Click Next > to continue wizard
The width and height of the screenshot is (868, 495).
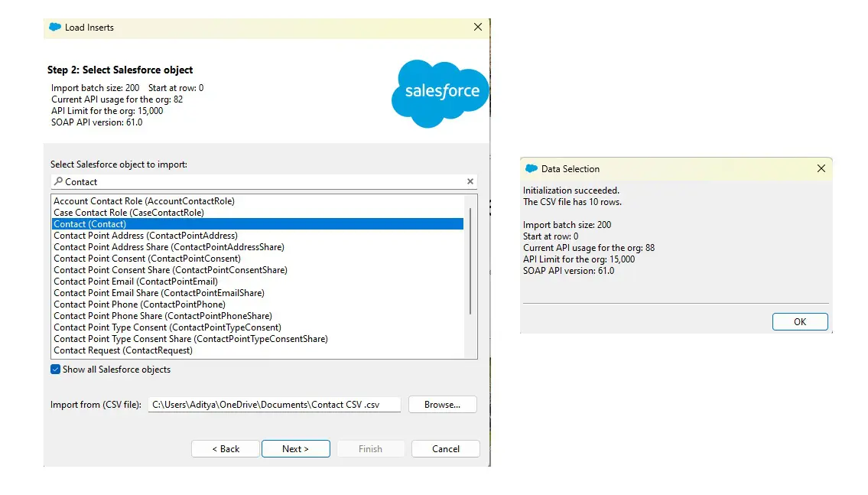point(295,449)
